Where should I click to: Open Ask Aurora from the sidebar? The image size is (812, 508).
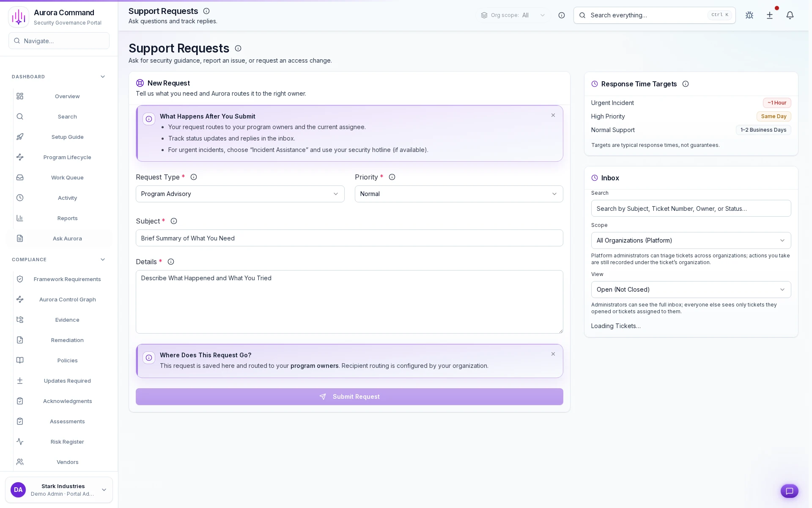pos(67,238)
